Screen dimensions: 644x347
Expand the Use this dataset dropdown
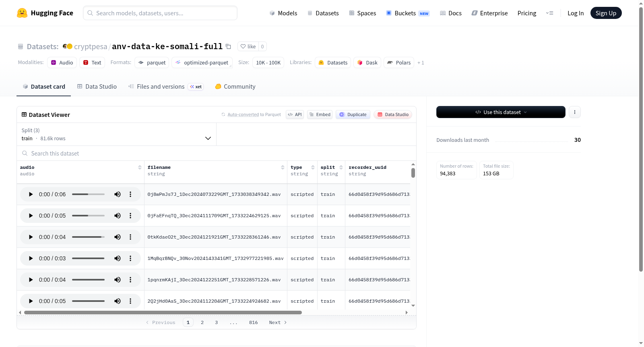pos(501,112)
